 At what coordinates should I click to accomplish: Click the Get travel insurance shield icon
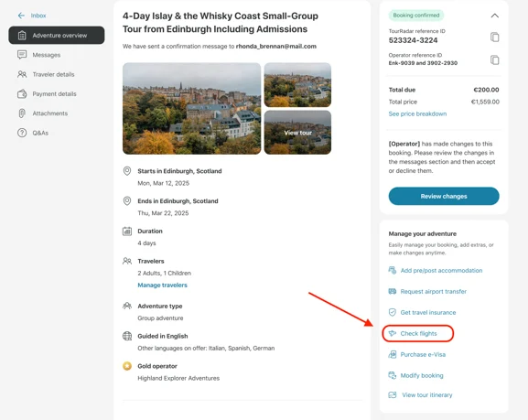coord(393,313)
